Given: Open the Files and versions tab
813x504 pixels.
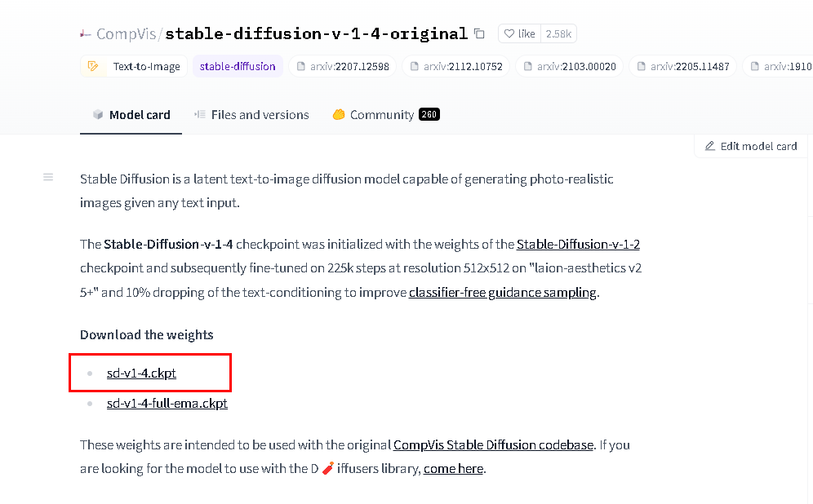Looking at the screenshot, I should 252,114.
